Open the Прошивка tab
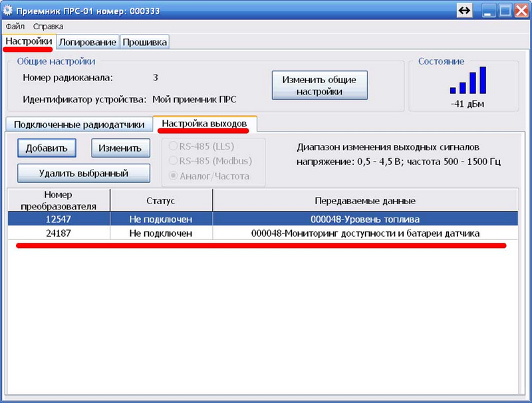 pos(144,42)
